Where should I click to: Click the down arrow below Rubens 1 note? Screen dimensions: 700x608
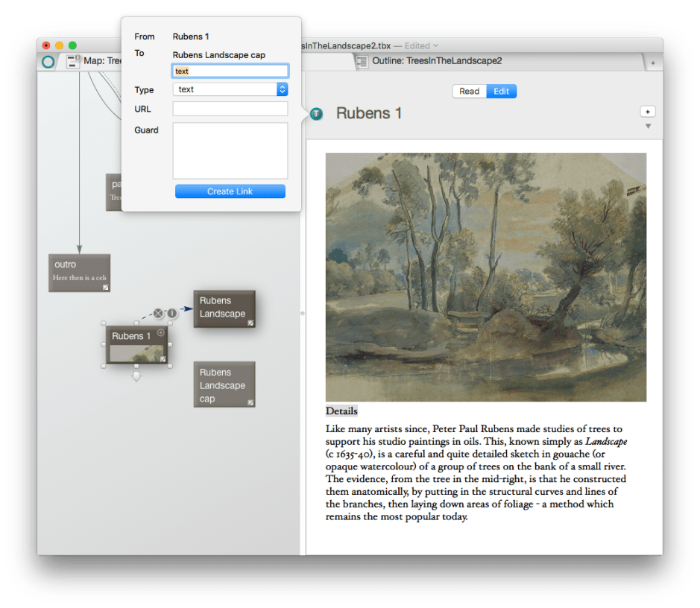tap(136, 378)
